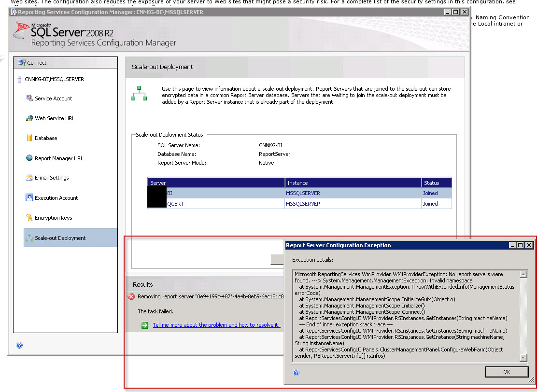Select Scale-out Deployment page label

coord(60,238)
